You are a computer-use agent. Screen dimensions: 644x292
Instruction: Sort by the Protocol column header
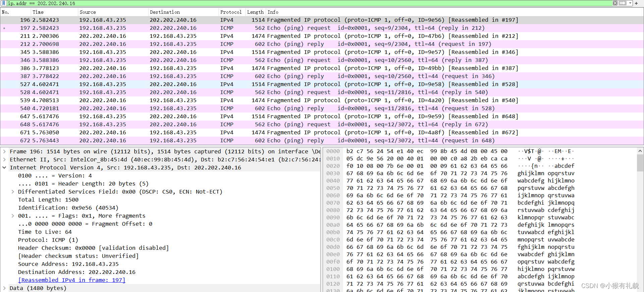pos(232,12)
